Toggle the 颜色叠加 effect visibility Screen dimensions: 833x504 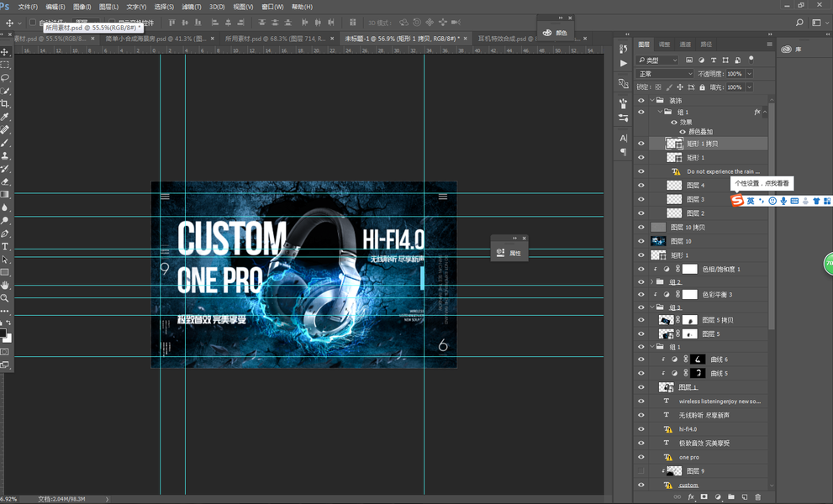(683, 132)
